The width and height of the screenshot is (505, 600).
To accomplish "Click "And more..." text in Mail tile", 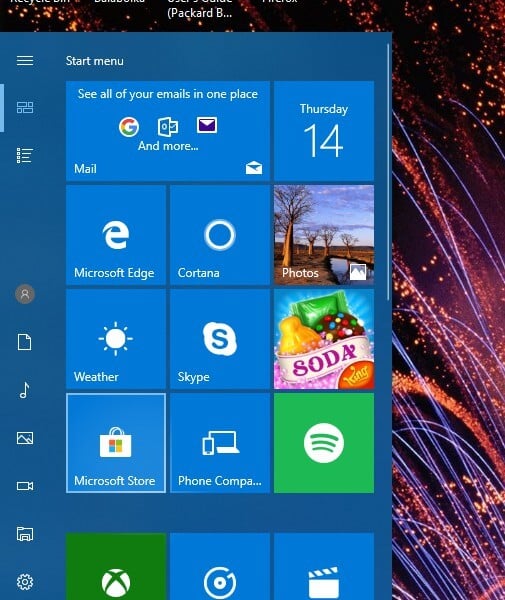I will (168, 146).
